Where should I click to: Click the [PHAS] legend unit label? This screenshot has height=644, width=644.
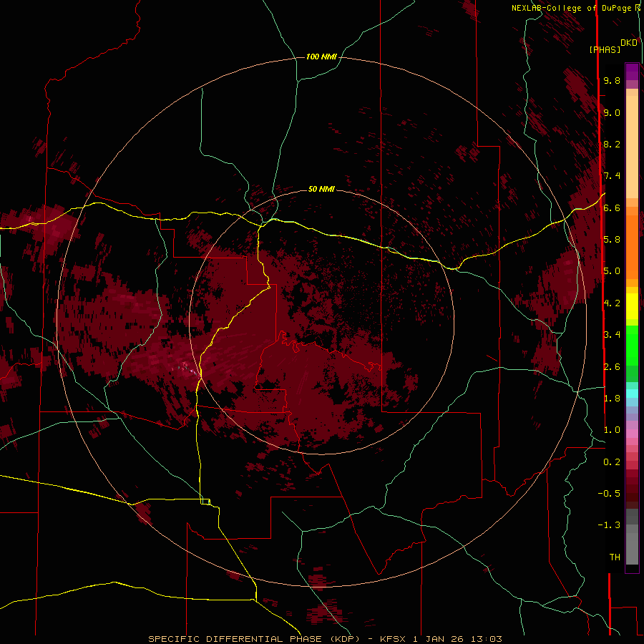pos(605,49)
